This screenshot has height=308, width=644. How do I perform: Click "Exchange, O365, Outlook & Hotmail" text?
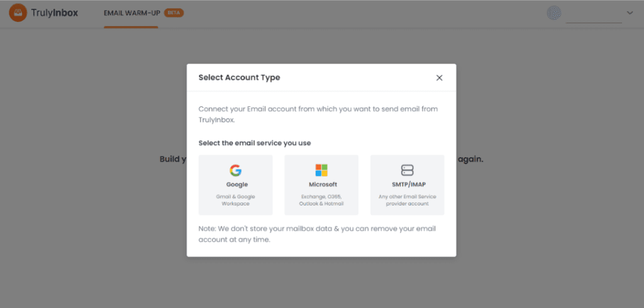(x=321, y=200)
